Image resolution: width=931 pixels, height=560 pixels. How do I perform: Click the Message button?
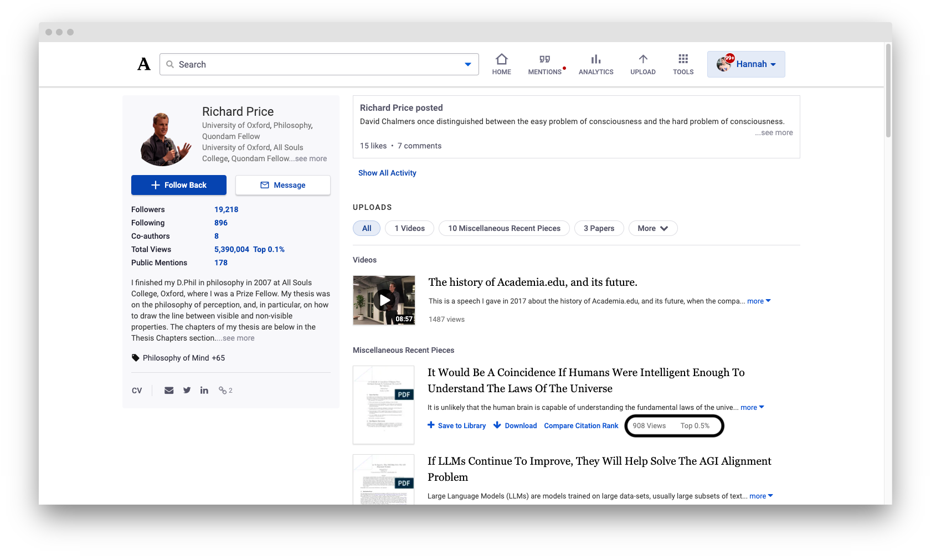click(283, 185)
